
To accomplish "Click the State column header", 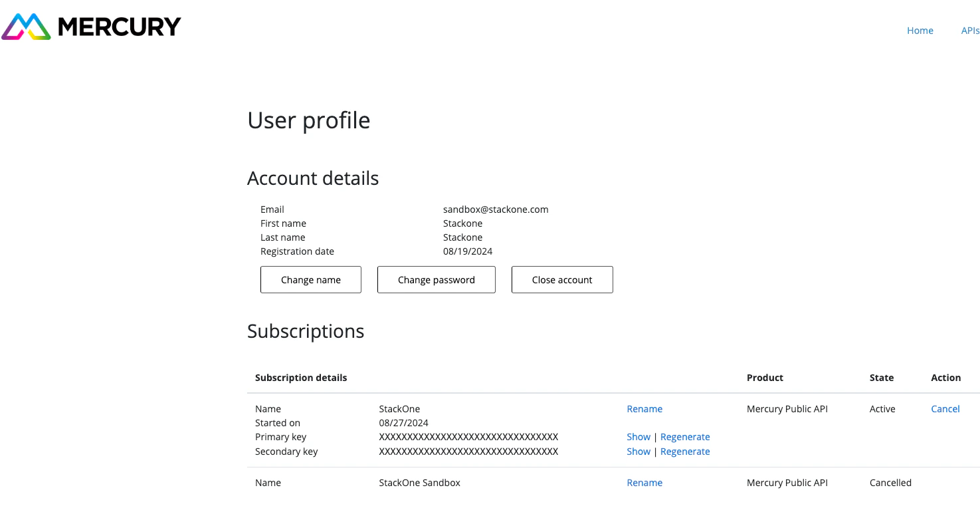I will tap(881, 377).
